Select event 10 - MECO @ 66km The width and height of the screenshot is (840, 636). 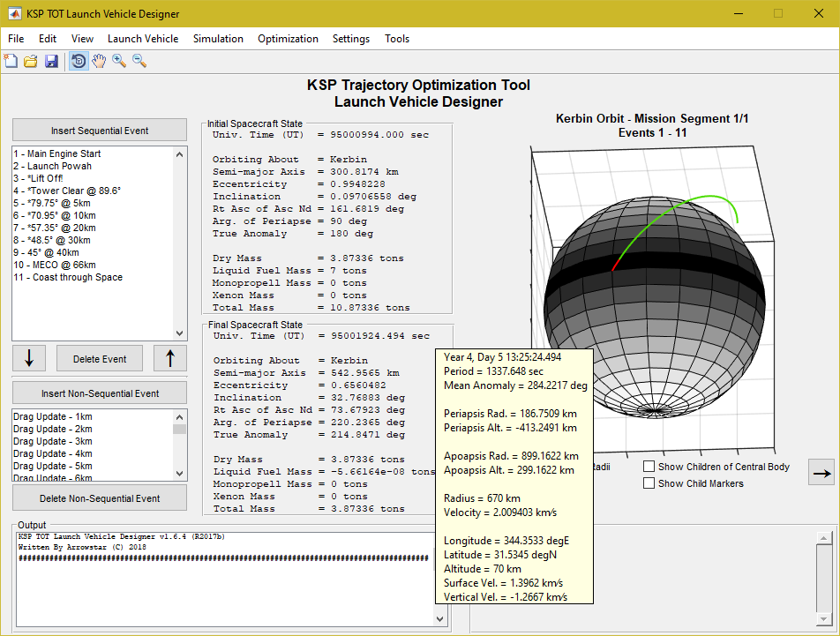pos(93,265)
